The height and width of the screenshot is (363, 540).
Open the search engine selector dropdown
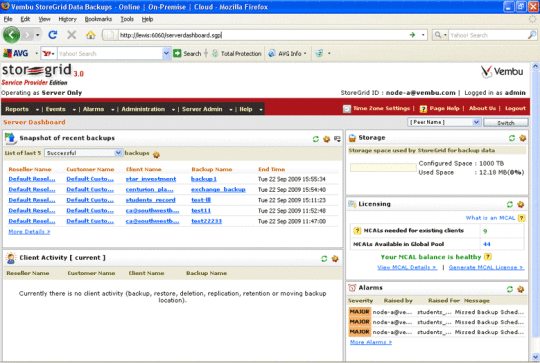[440, 35]
